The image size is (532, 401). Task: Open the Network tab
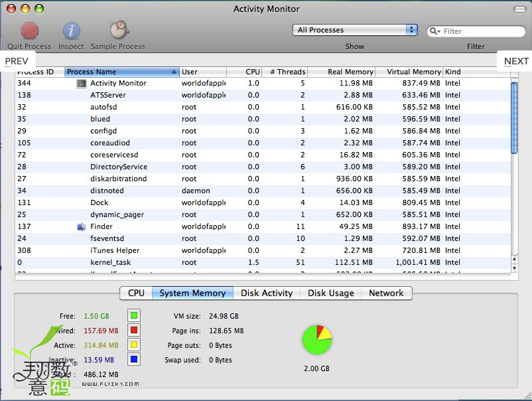click(387, 293)
